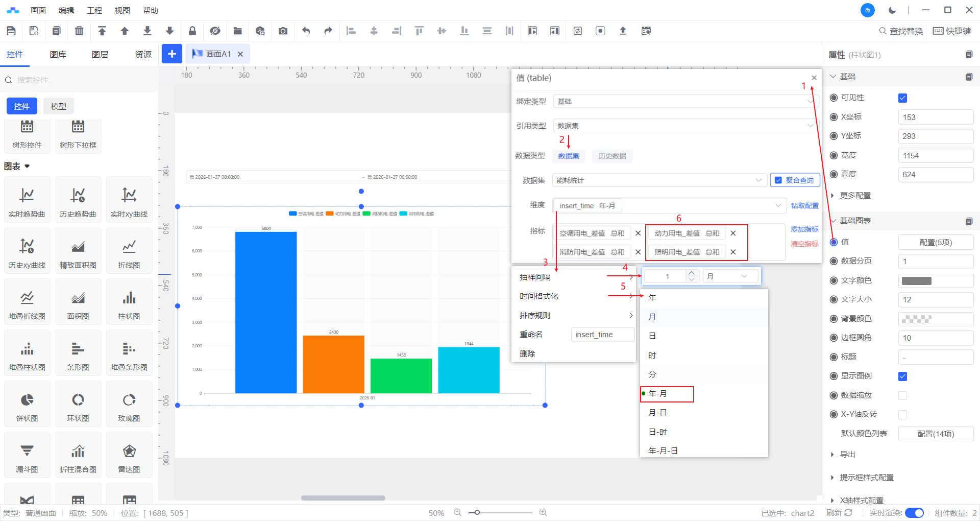980x521 pixels.
Task: Click the camera screenshot icon
Action: [283, 31]
